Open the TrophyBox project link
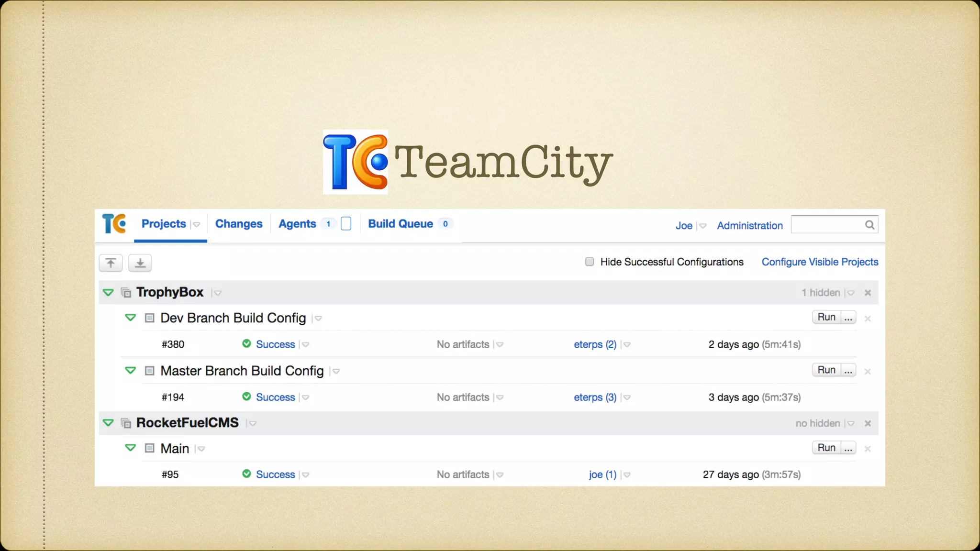The image size is (980, 551). tap(170, 292)
